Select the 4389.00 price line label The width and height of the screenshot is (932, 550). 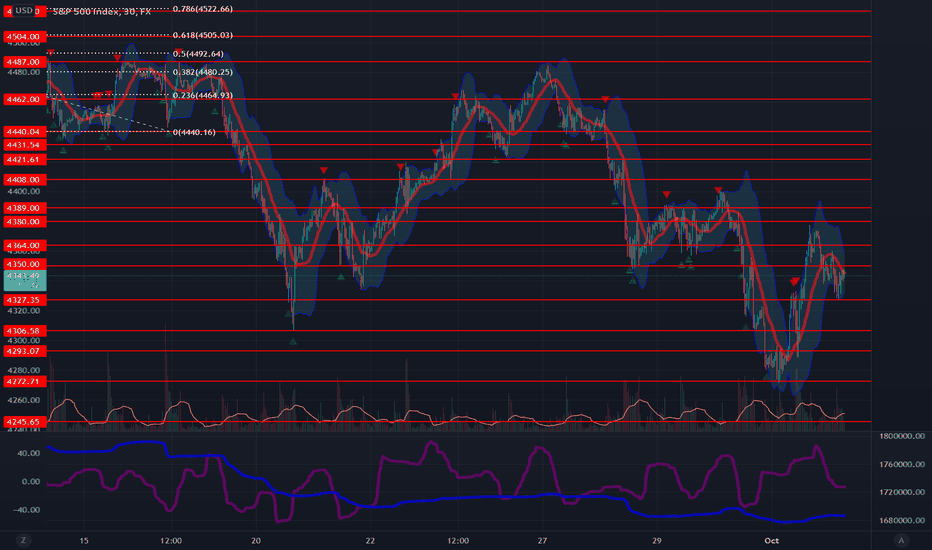pyautogui.click(x=24, y=208)
